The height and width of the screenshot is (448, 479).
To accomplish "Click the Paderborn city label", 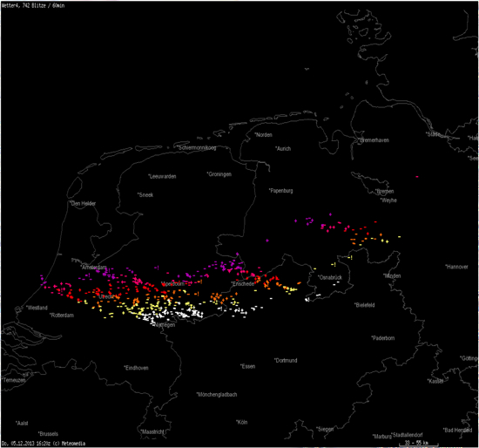I will [x=383, y=338].
